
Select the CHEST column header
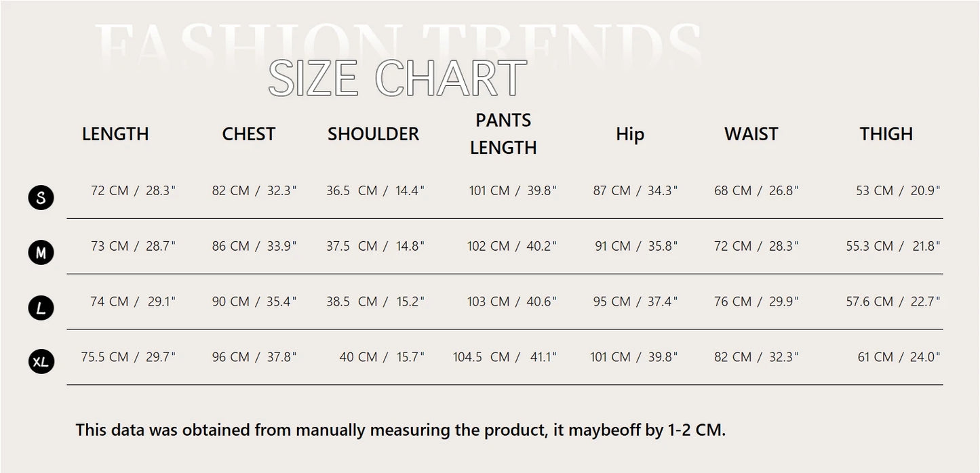pos(248,134)
